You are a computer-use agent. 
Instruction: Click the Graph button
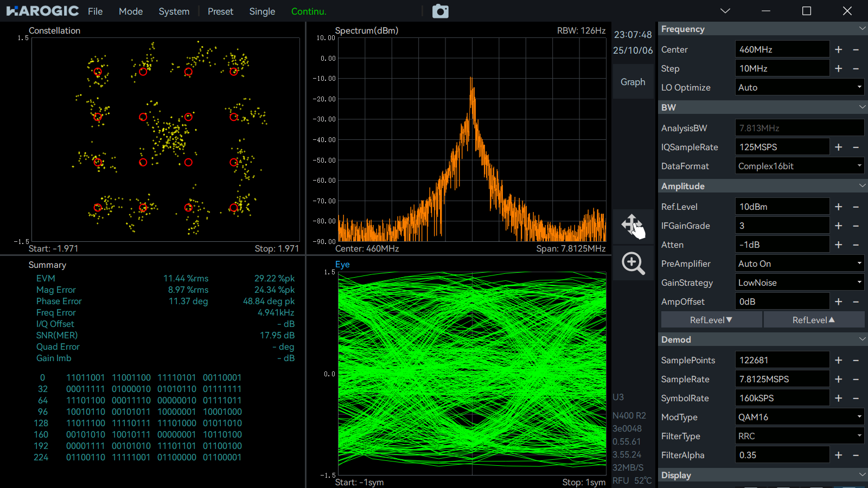[633, 82]
